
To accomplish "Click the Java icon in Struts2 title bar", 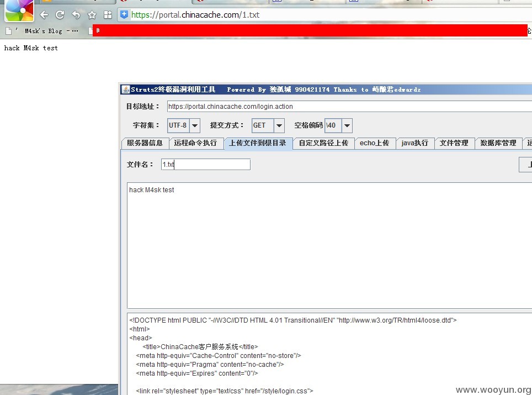I will [x=126, y=89].
